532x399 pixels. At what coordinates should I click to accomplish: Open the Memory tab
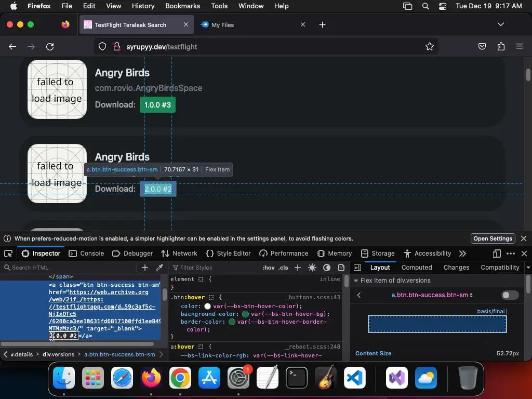pyautogui.click(x=334, y=254)
